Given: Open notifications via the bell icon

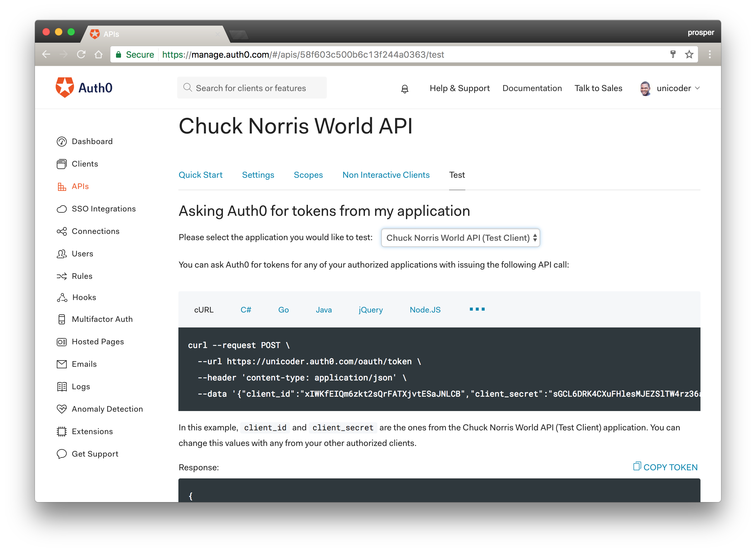Looking at the screenshot, I should [x=405, y=89].
